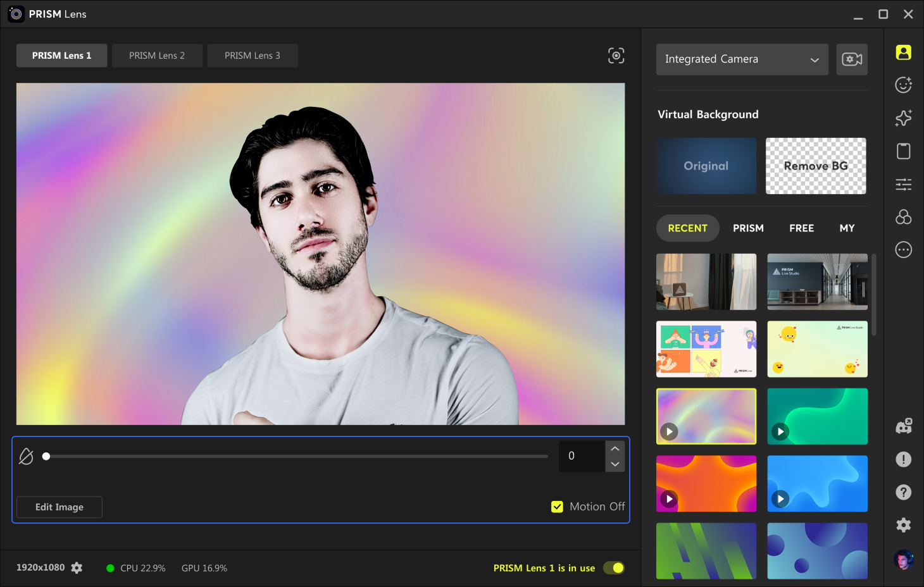Viewport: 924px width, 587px height.
Task: Click the screenshot capture icon above preview
Action: pyautogui.click(x=616, y=56)
